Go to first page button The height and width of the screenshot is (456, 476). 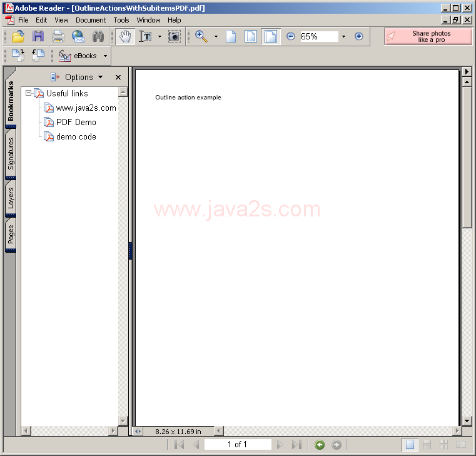[x=180, y=445]
